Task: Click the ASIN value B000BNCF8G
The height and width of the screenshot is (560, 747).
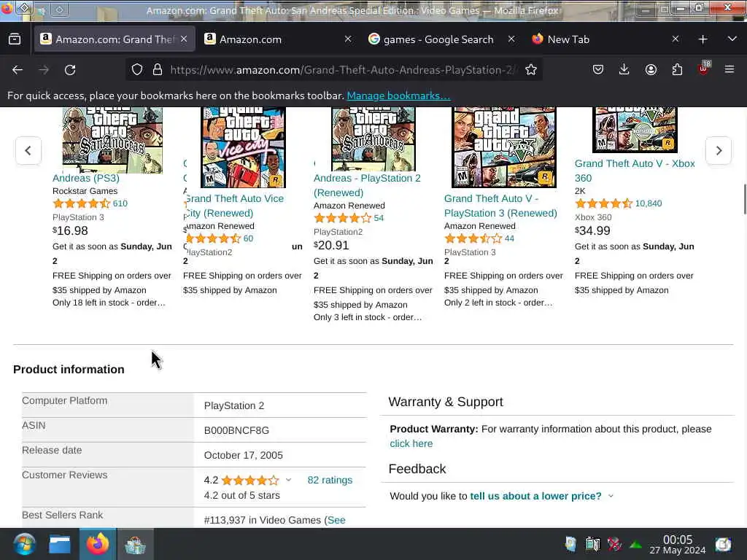Action: (x=236, y=430)
